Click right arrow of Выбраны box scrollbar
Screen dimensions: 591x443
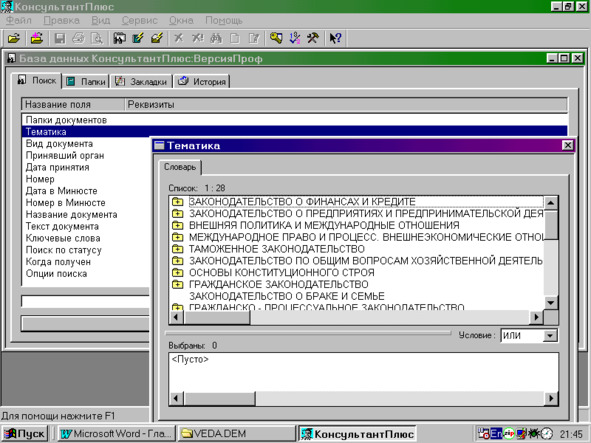[x=551, y=398]
